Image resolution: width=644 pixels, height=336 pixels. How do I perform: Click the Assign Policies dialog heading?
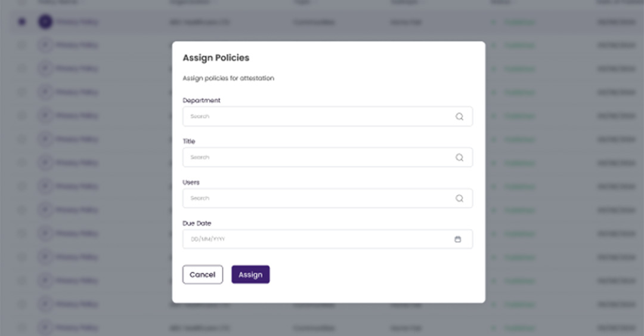click(x=216, y=58)
